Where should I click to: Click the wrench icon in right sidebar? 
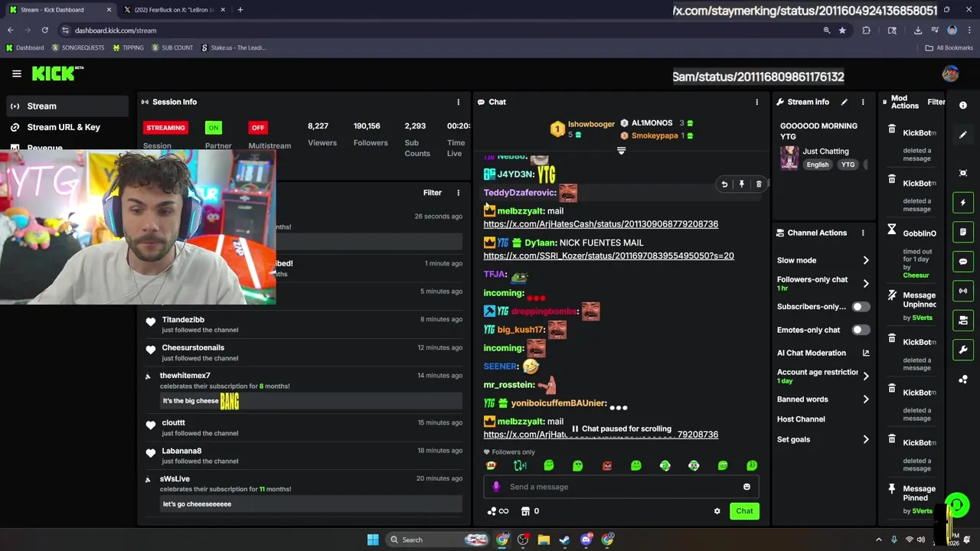(963, 350)
